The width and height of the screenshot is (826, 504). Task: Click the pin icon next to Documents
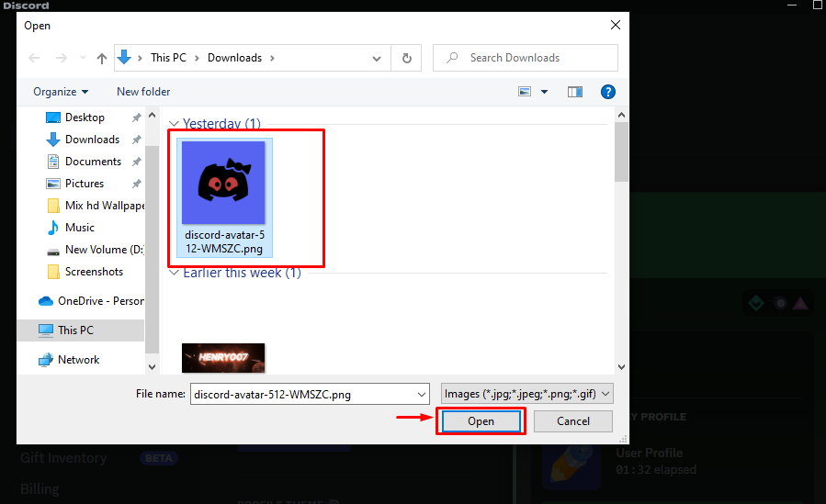136,162
